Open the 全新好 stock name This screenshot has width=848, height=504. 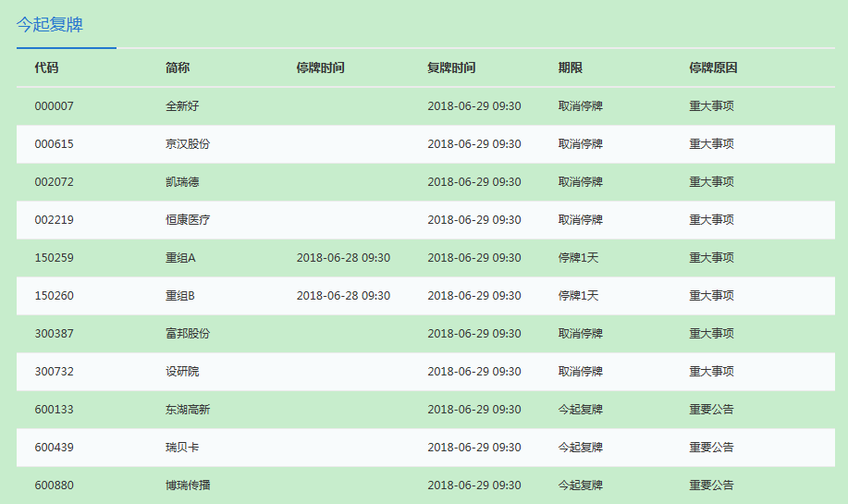pyautogui.click(x=182, y=106)
